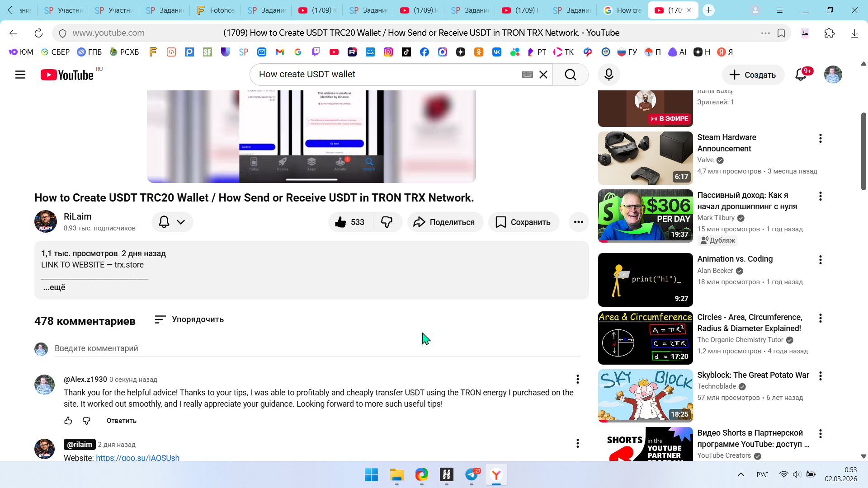Open the Упорядочить comments sort dropdown
Screen dimensions: 868x488
point(189,319)
